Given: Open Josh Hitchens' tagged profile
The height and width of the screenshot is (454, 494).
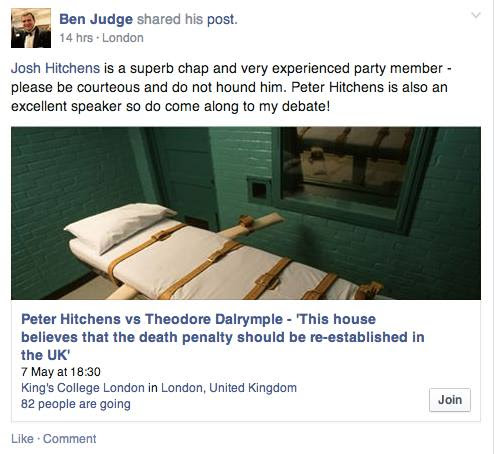Looking at the screenshot, I should [55, 68].
